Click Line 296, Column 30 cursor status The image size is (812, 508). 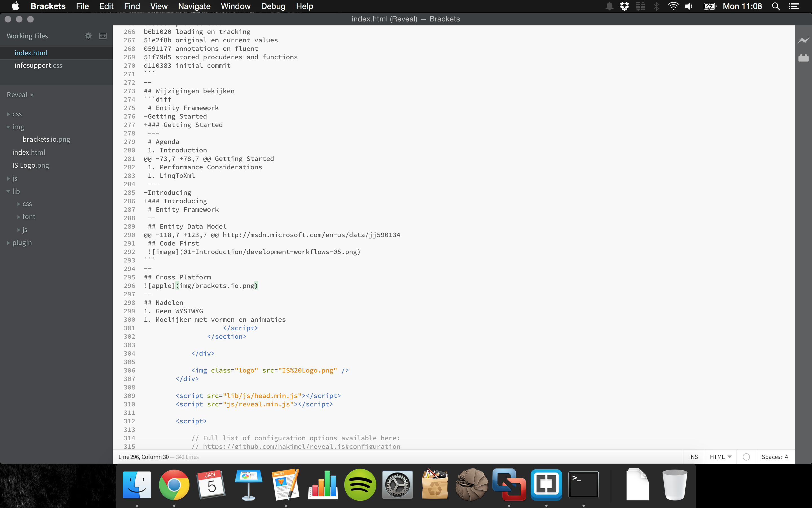pos(143,457)
